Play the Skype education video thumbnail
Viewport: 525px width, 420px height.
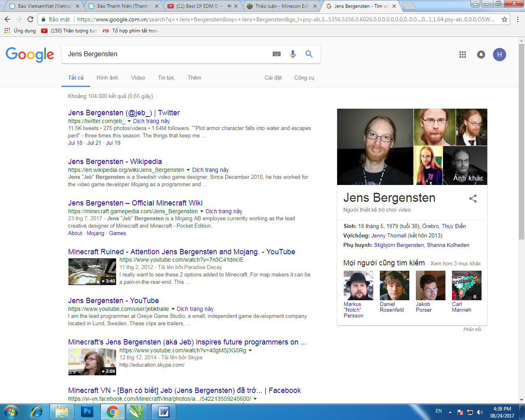tap(92, 362)
